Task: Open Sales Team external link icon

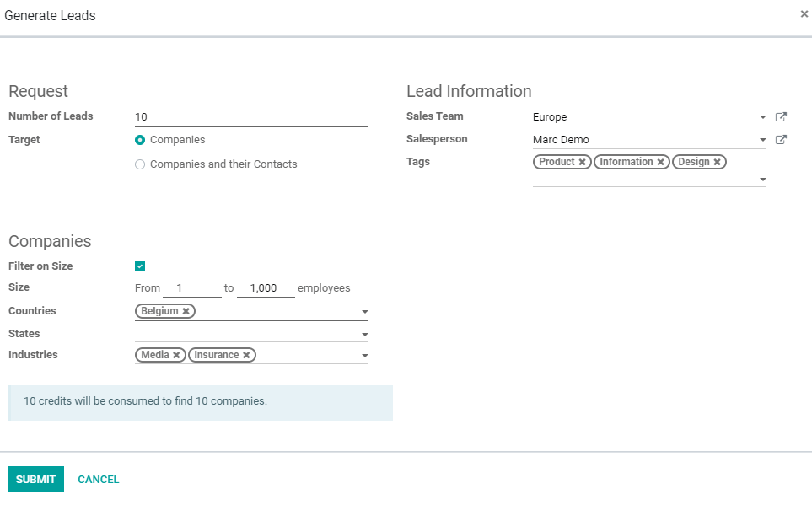Action: point(781,117)
